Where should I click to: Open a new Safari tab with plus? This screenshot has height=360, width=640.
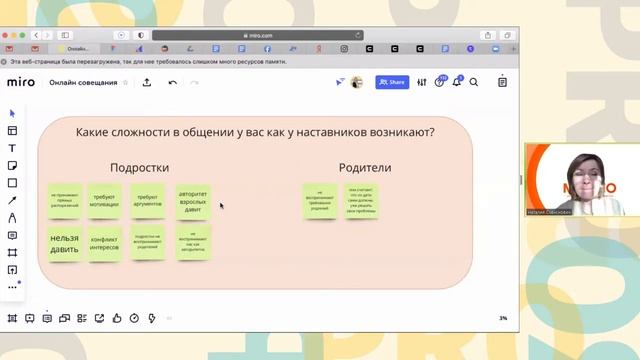tap(513, 49)
